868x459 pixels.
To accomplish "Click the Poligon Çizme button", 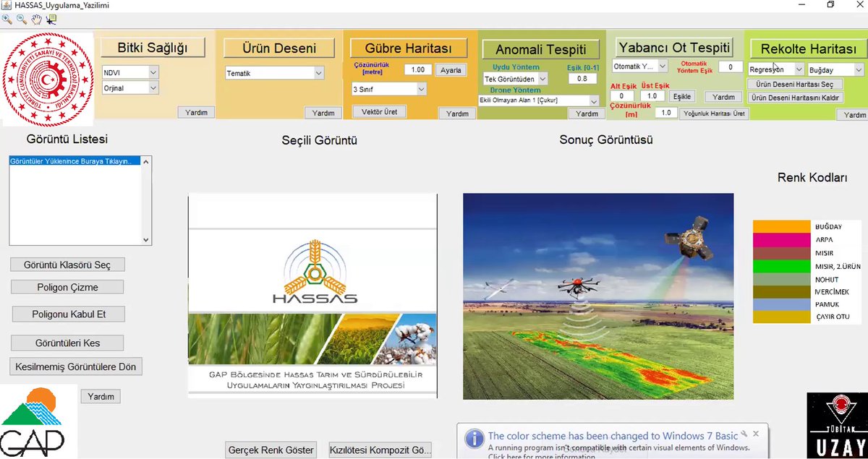I will 67,287.
